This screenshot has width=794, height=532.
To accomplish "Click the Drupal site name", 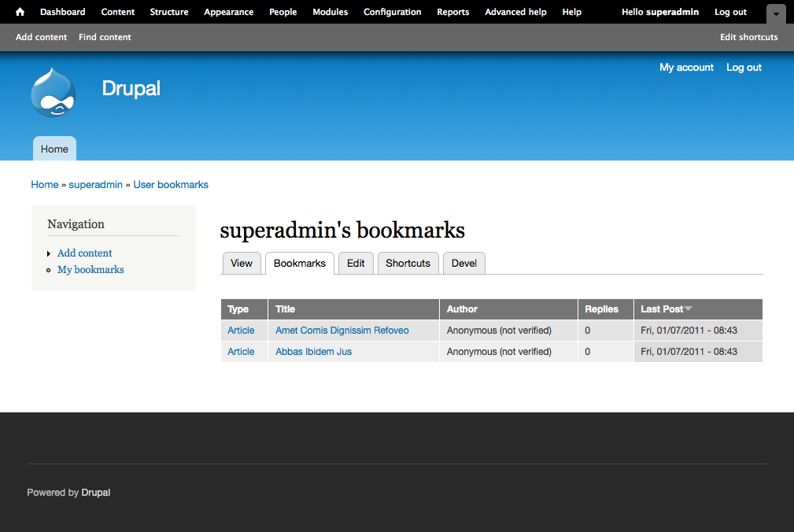I will pyautogui.click(x=131, y=89).
